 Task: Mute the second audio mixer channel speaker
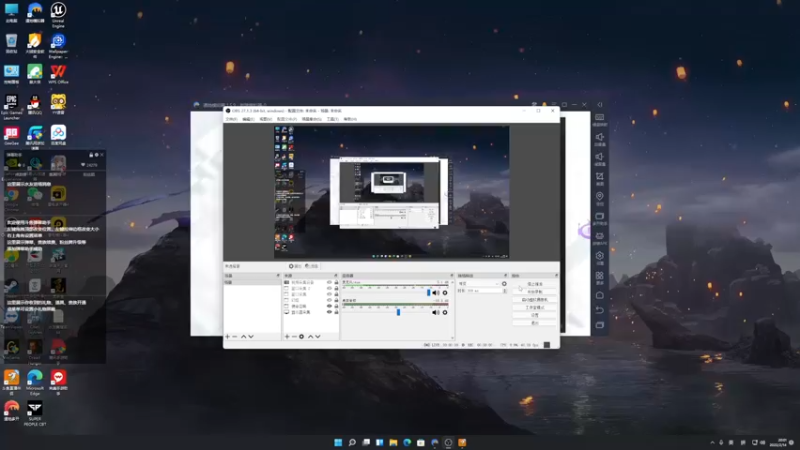435,312
